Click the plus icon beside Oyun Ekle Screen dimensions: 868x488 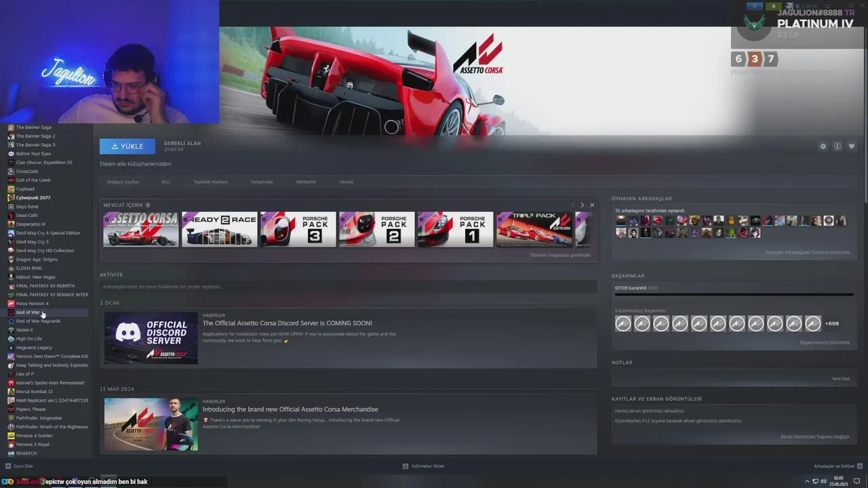tap(7, 466)
